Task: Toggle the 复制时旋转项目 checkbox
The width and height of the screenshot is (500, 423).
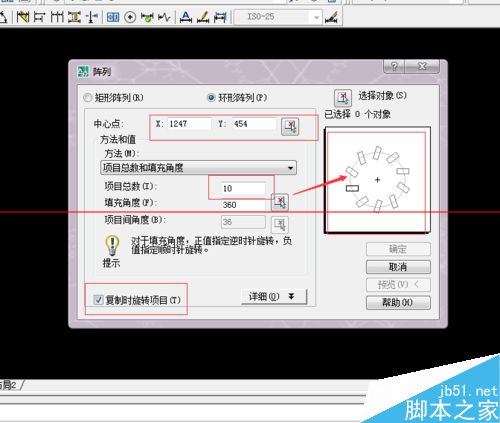Action: pos(98,300)
